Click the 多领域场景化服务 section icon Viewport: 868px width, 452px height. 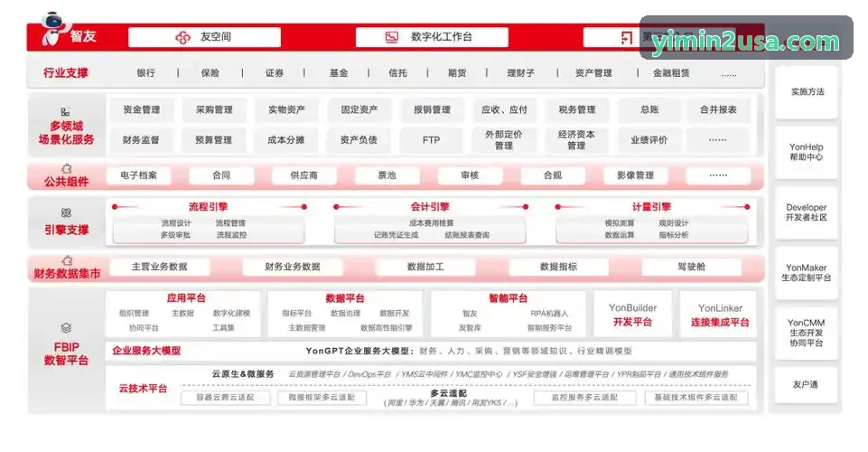tap(65, 112)
